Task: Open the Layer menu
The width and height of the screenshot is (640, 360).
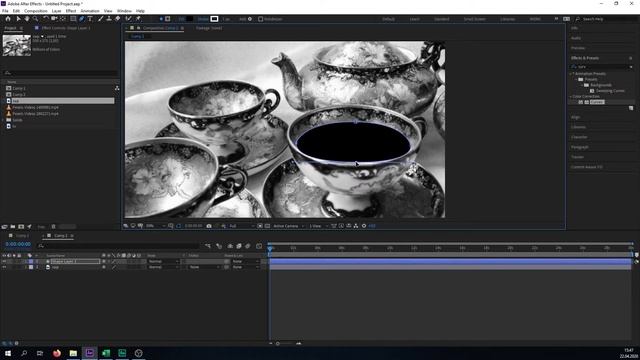Action: click(x=57, y=11)
